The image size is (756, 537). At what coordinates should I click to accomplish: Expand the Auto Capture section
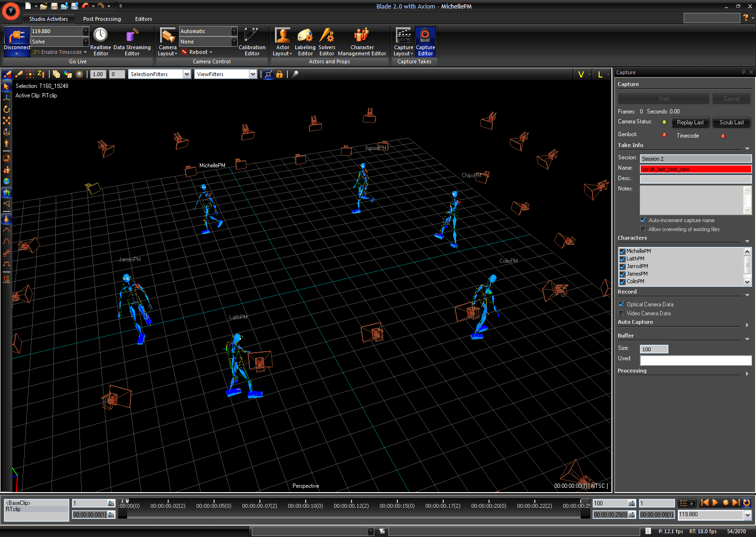pyautogui.click(x=747, y=325)
